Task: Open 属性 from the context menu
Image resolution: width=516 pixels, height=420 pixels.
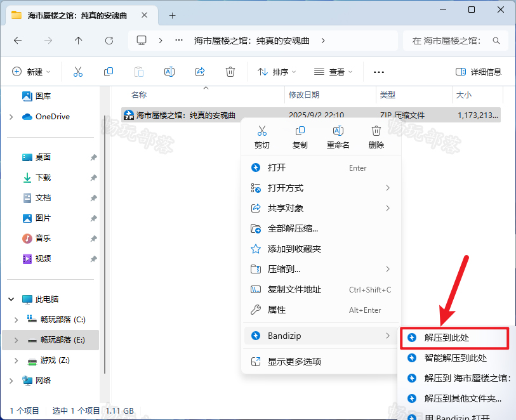Action: coord(321,310)
